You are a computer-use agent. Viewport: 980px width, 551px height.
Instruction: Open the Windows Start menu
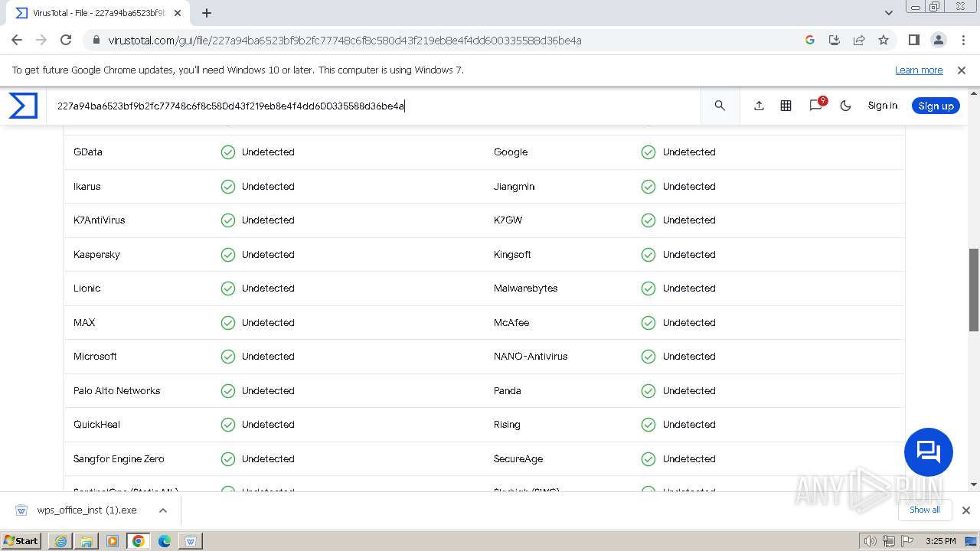[21, 540]
